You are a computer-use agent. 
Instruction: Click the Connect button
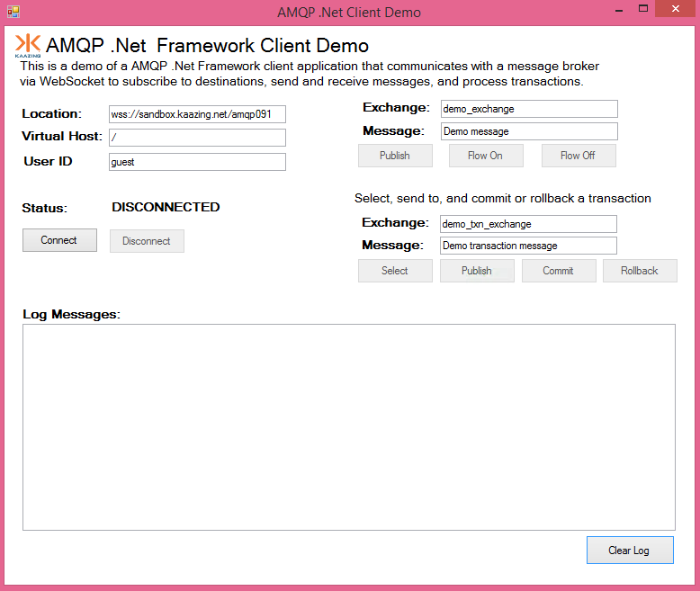tap(59, 240)
